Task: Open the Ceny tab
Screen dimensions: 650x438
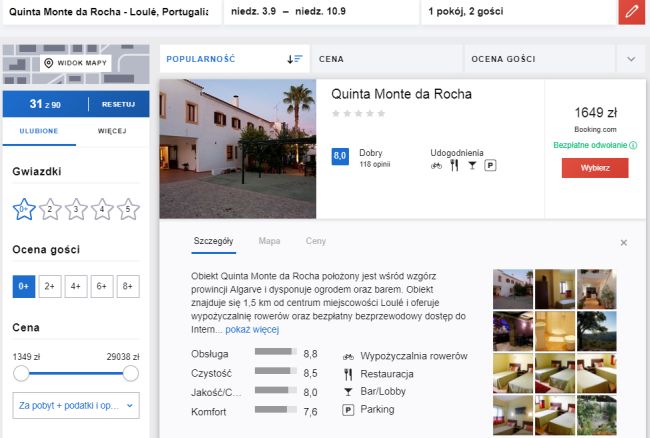Action: point(315,241)
